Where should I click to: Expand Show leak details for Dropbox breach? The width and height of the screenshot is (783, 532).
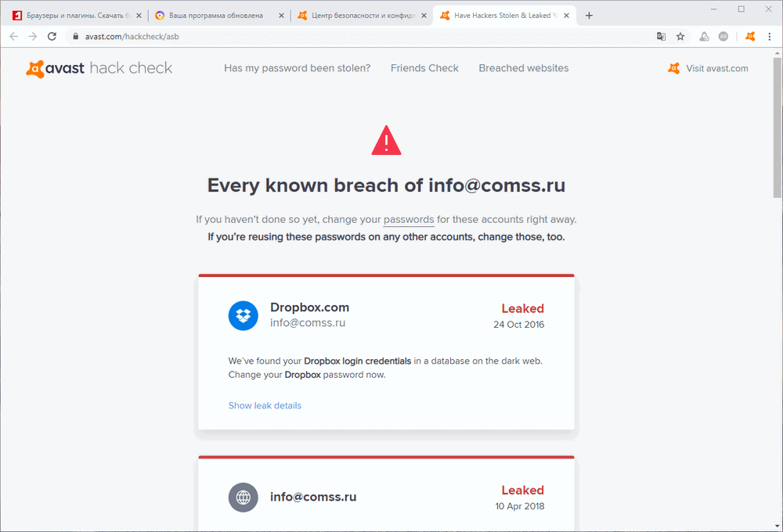[x=265, y=405]
